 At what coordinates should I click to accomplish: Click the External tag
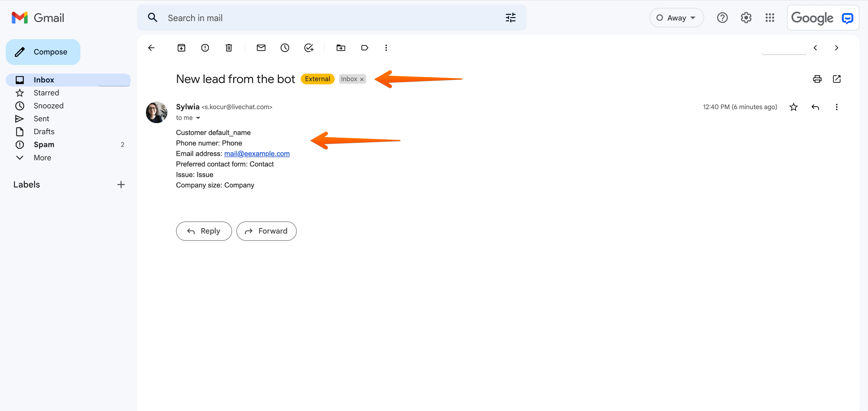[x=317, y=79]
